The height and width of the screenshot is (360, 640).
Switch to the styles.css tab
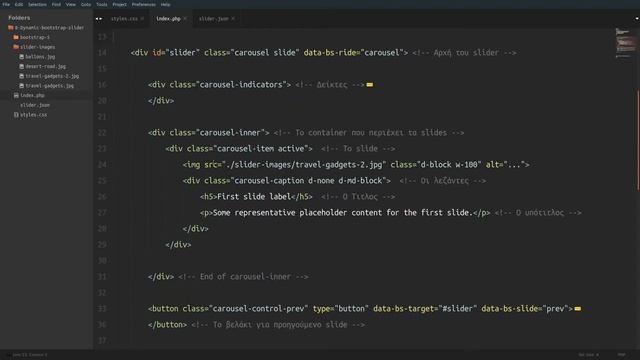(124, 19)
